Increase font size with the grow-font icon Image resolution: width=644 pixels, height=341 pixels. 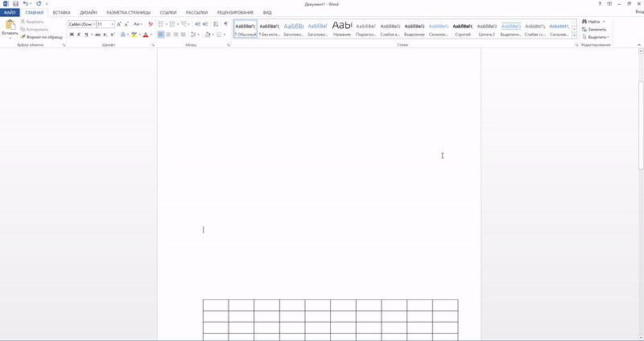pyautogui.click(x=119, y=24)
